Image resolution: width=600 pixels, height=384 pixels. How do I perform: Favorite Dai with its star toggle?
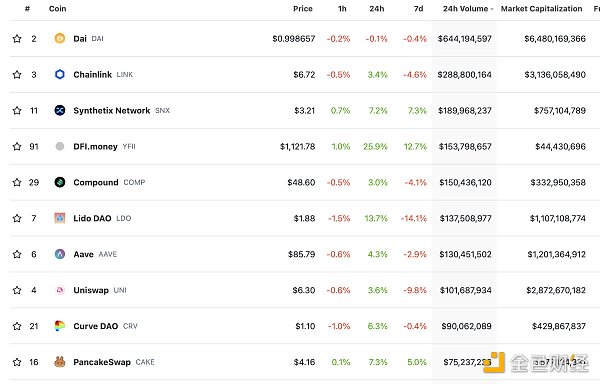[17, 39]
